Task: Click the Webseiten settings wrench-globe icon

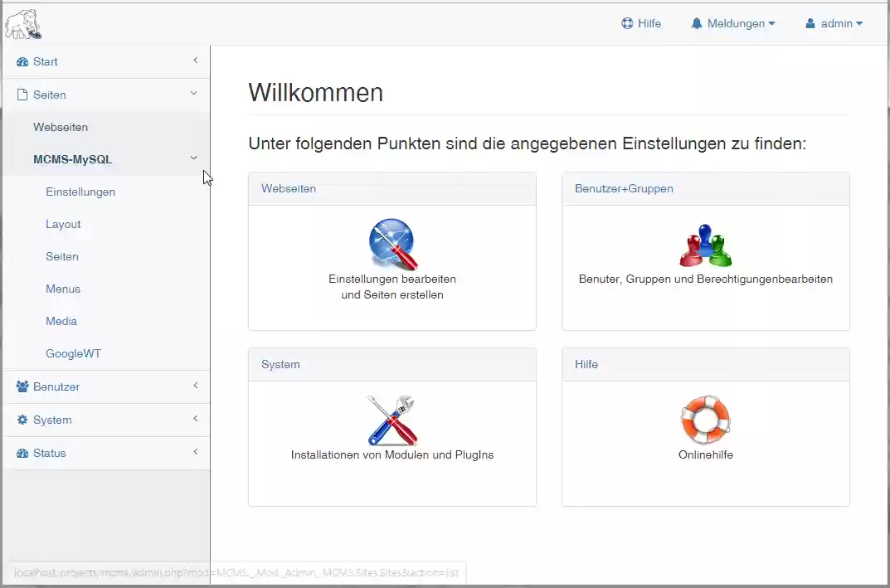Action: [x=392, y=245]
